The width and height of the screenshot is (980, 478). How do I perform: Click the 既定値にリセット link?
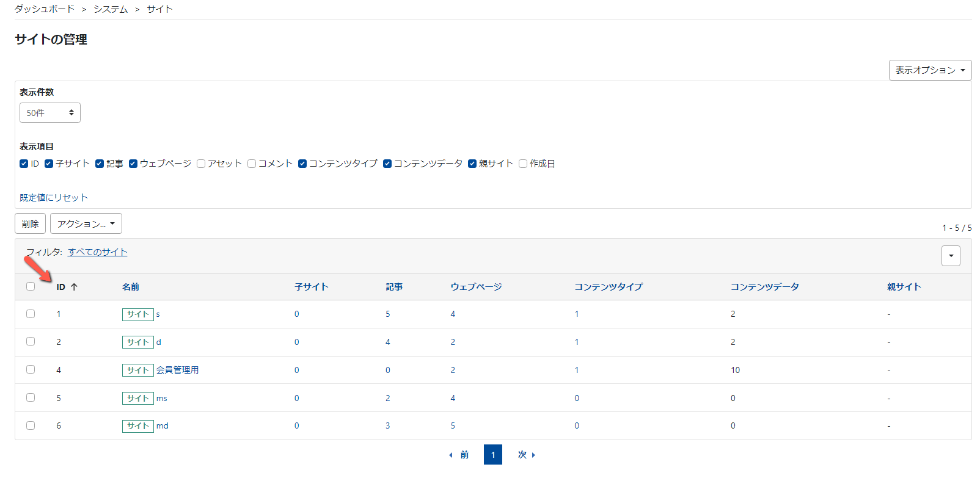pos(54,198)
